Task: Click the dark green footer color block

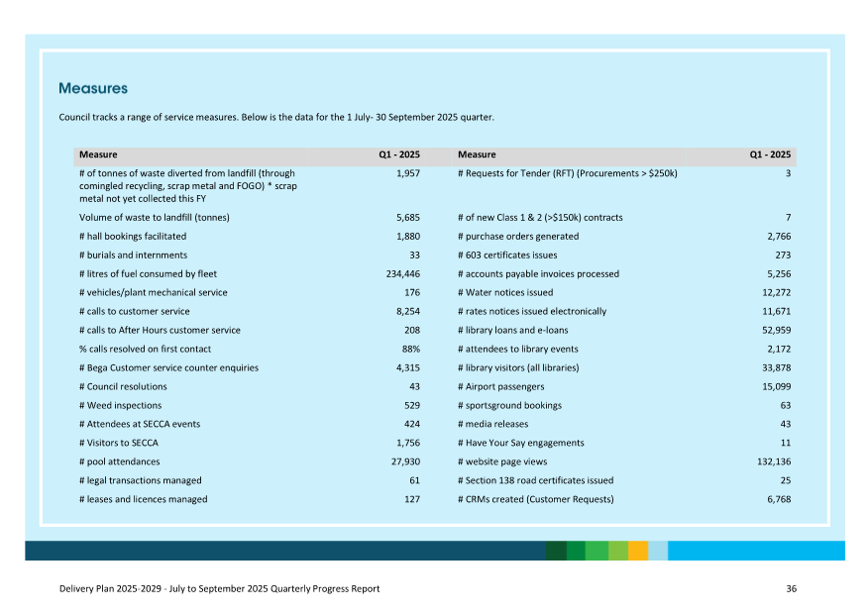Action: 556,551
